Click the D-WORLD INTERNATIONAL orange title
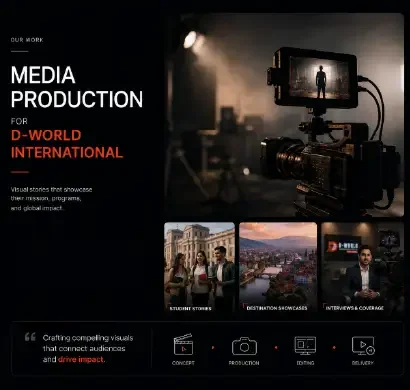Viewport: 410px width, 390px height. (x=67, y=144)
